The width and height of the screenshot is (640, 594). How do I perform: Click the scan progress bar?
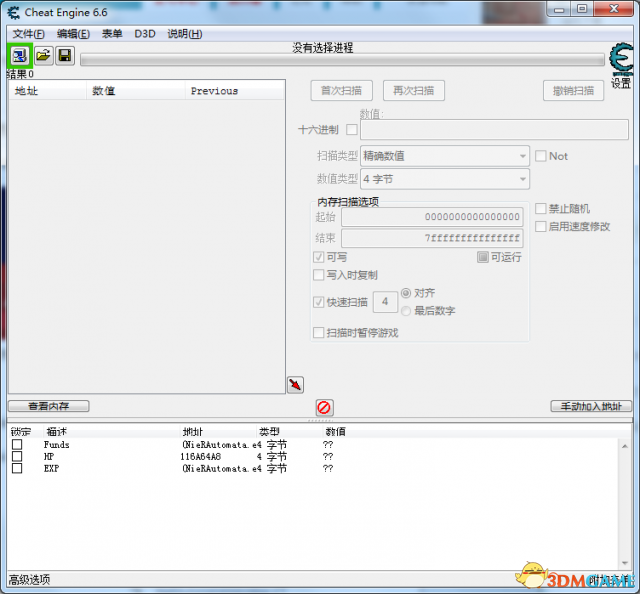coord(342,60)
